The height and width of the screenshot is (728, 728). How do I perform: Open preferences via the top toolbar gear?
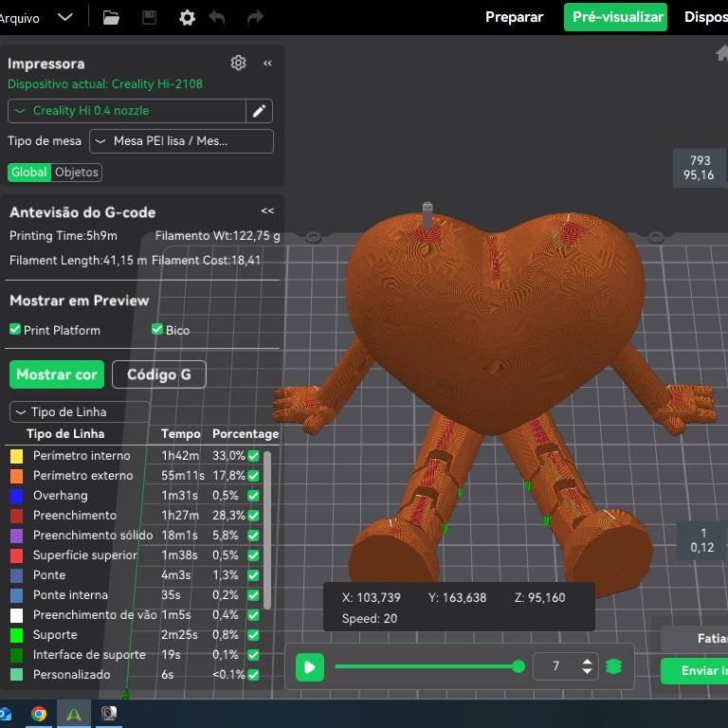(x=187, y=17)
